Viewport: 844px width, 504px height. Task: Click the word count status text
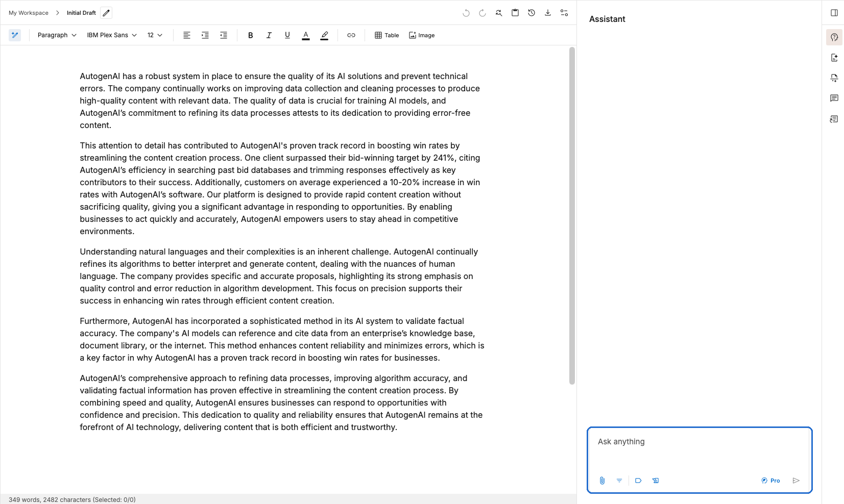click(72, 499)
